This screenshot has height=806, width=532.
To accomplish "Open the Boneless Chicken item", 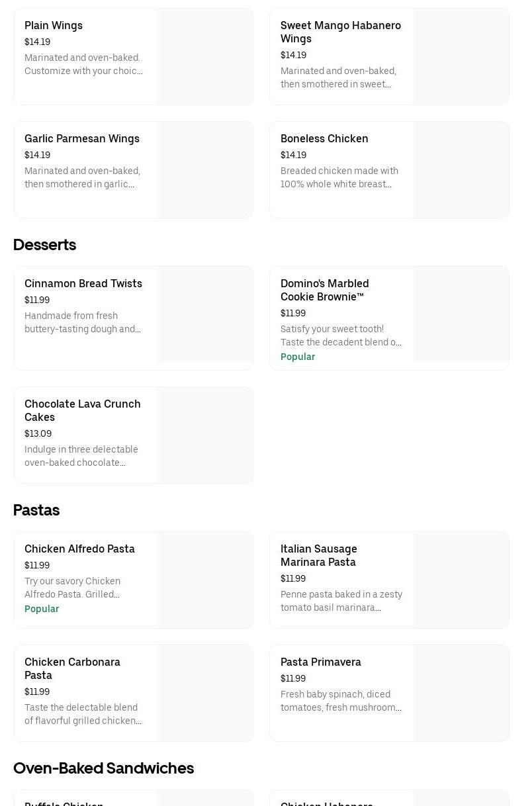I will [324, 139].
